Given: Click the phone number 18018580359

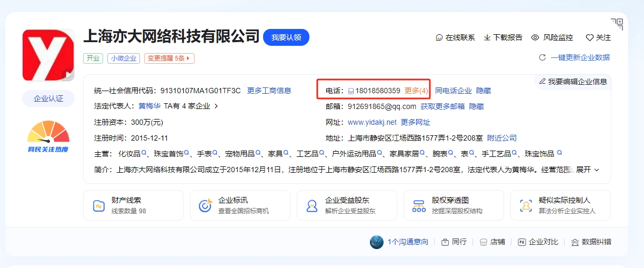Looking at the screenshot, I should coord(378,91).
